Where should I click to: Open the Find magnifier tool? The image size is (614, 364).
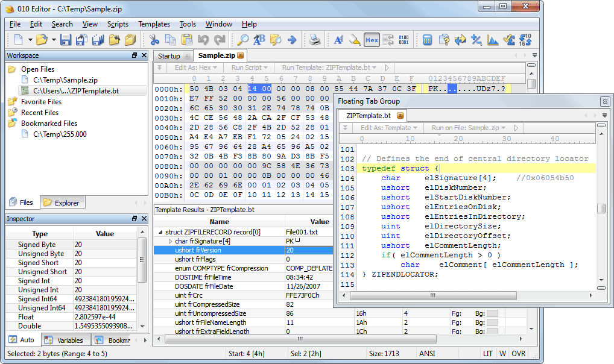242,40
